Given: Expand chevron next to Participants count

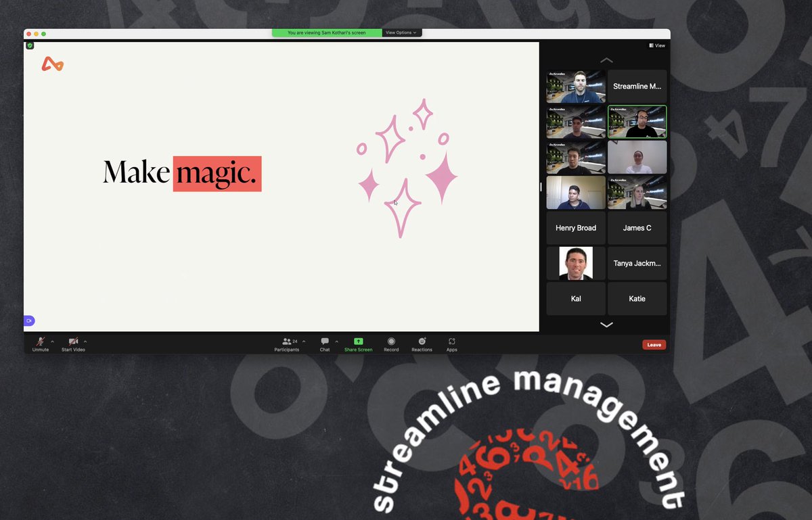Looking at the screenshot, I should [304, 341].
